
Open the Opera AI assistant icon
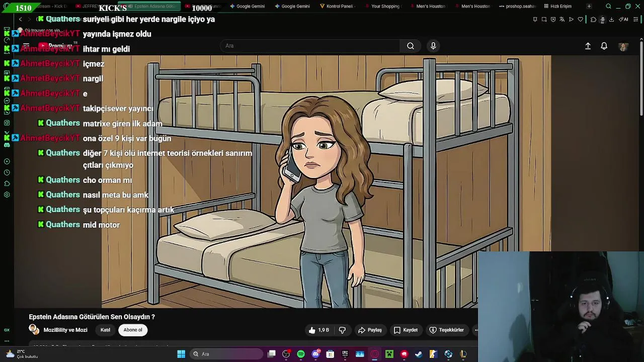click(x=624, y=19)
